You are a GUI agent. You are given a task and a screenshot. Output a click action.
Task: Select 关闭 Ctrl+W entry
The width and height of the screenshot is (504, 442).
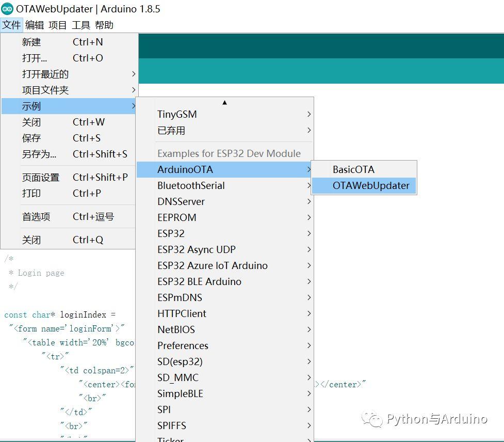[x=69, y=122]
